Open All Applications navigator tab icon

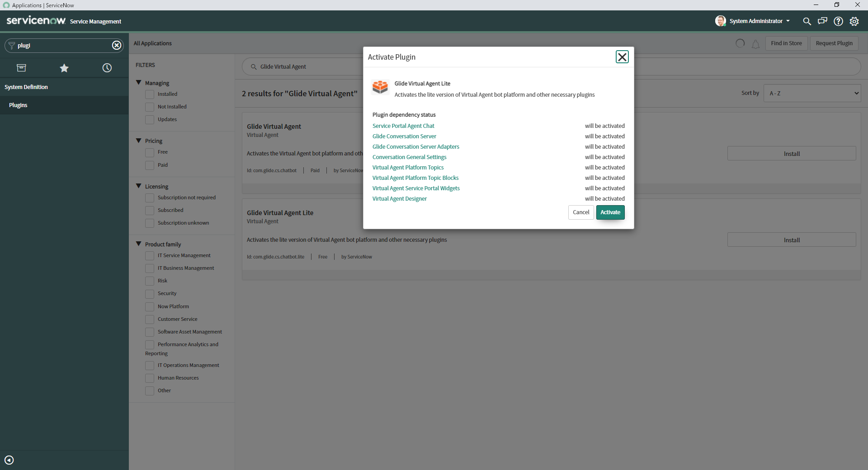[21, 68]
